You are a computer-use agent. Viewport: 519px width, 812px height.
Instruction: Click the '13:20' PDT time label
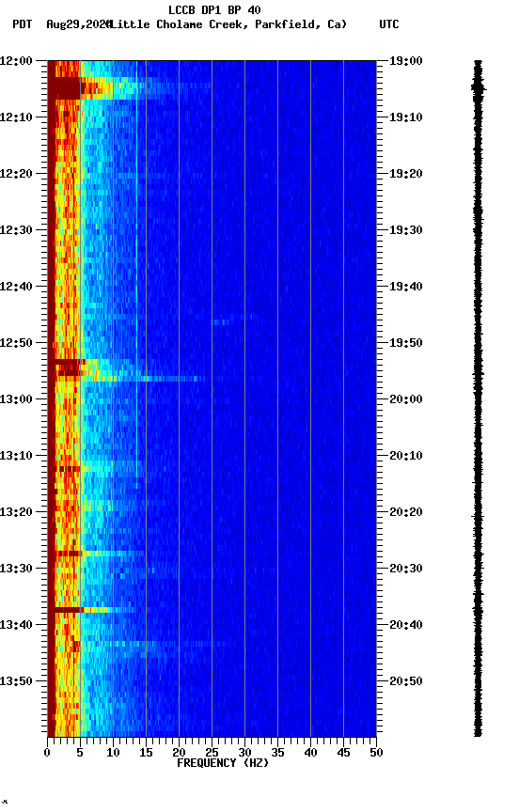coord(16,513)
